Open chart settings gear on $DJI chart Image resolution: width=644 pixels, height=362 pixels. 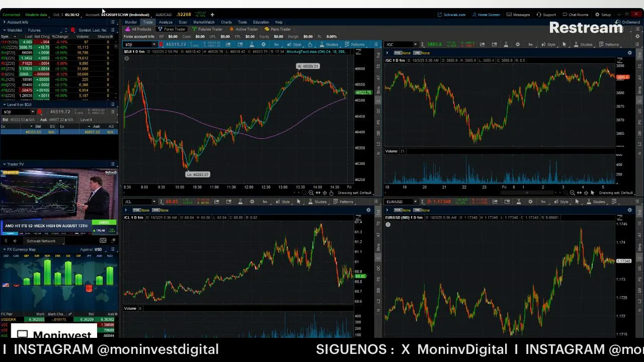click(x=264, y=45)
